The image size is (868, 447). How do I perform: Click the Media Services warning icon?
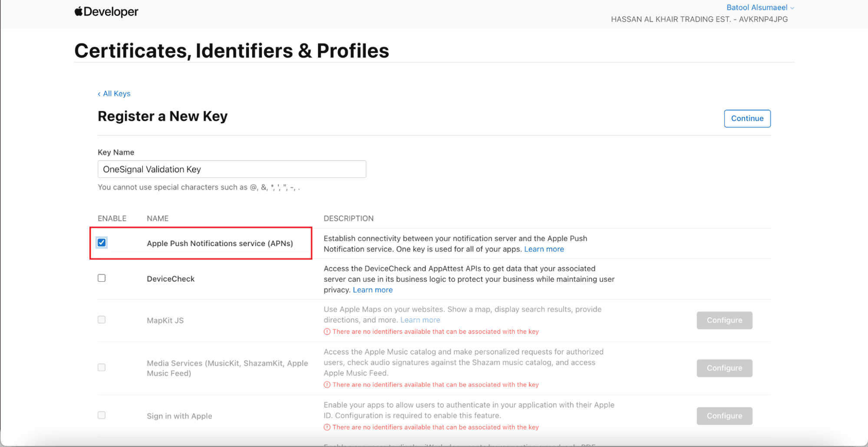click(x=327, y=385)
